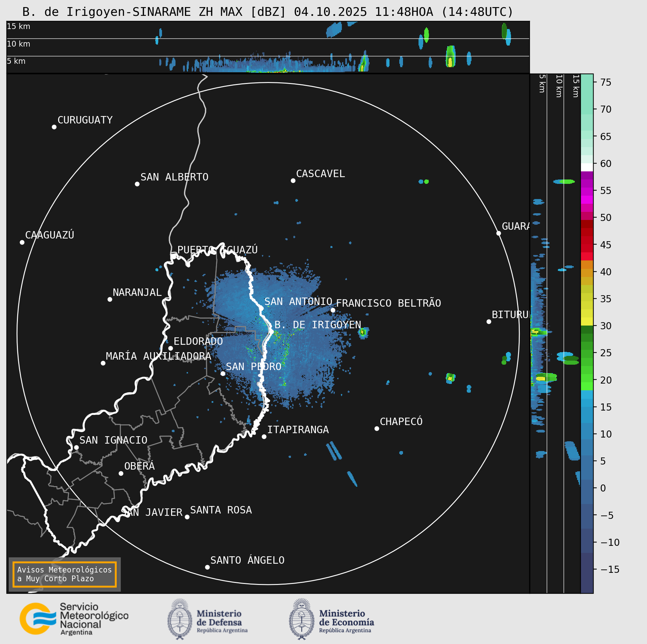Click the Avisos Meteorológicos a Muy Corto Plazo box
The width and height of the screenshot is (647, 644).
[x=64, y=574]
